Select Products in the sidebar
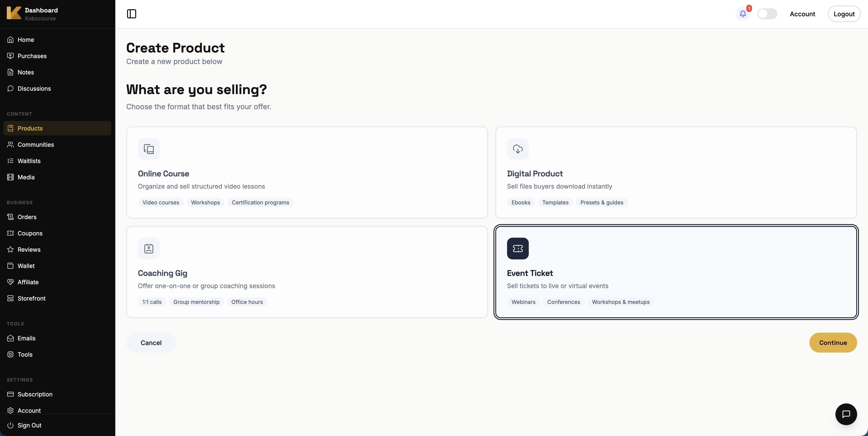The width and height of the screenshot is (868, 436). click(57, 128)
